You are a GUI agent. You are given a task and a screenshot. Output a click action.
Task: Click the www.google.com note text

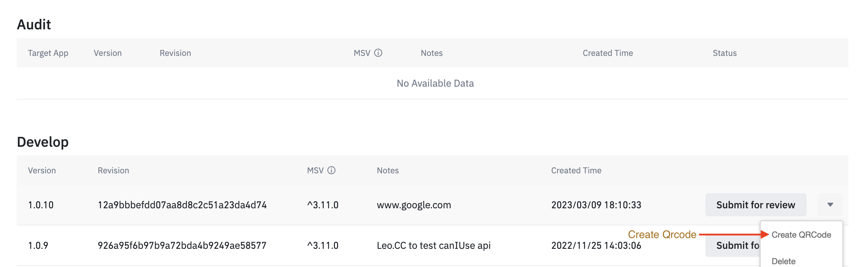click(x=414, y=205)
